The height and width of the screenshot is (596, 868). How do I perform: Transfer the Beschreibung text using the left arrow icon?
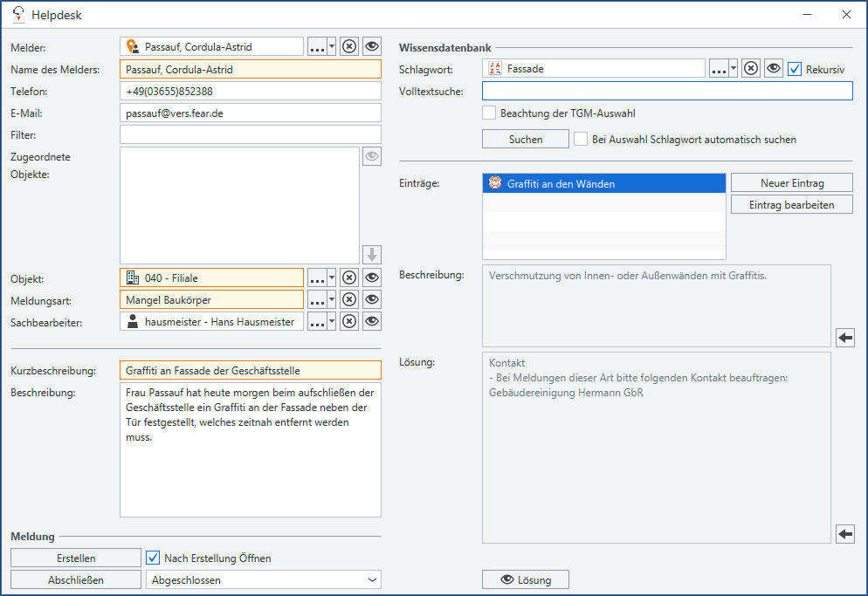[844, 337]
